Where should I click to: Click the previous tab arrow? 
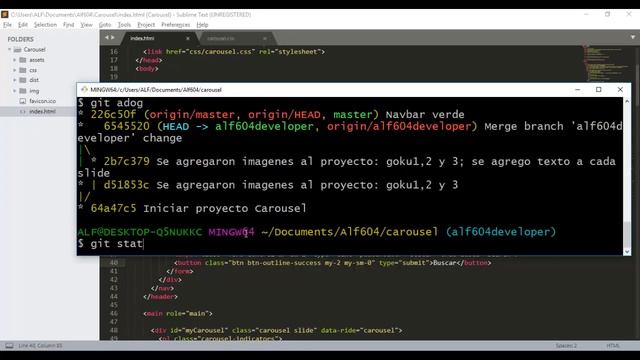107,38
